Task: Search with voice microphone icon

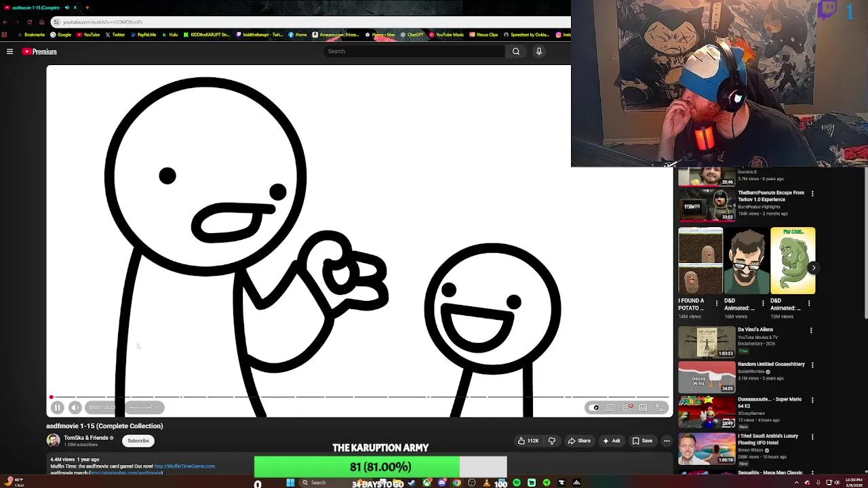Action: tap(539, 51)
